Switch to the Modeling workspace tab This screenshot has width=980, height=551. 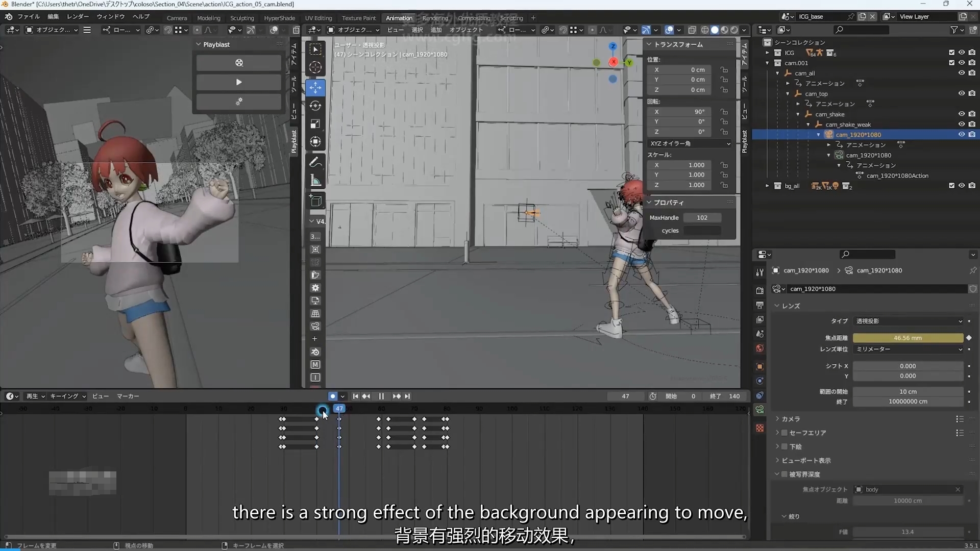pyautogui.click(x=209, y=18)
